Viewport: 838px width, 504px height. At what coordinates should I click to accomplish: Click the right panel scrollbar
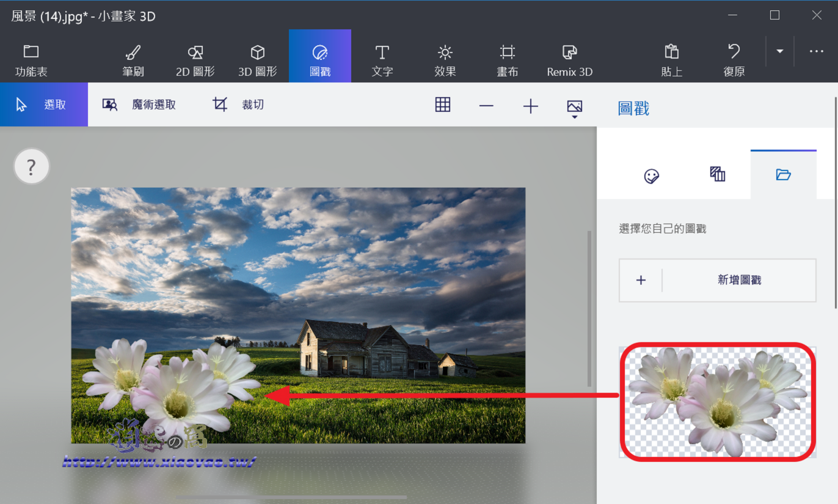pos(836,202)
